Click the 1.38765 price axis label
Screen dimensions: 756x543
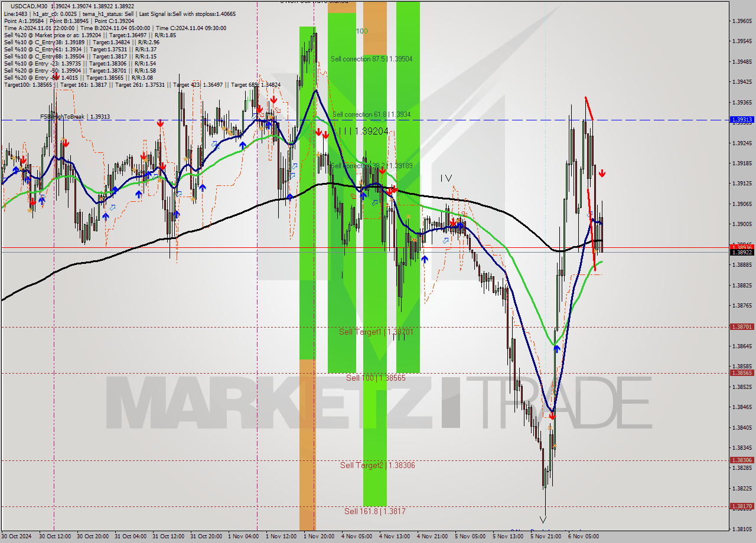point(742,306)
